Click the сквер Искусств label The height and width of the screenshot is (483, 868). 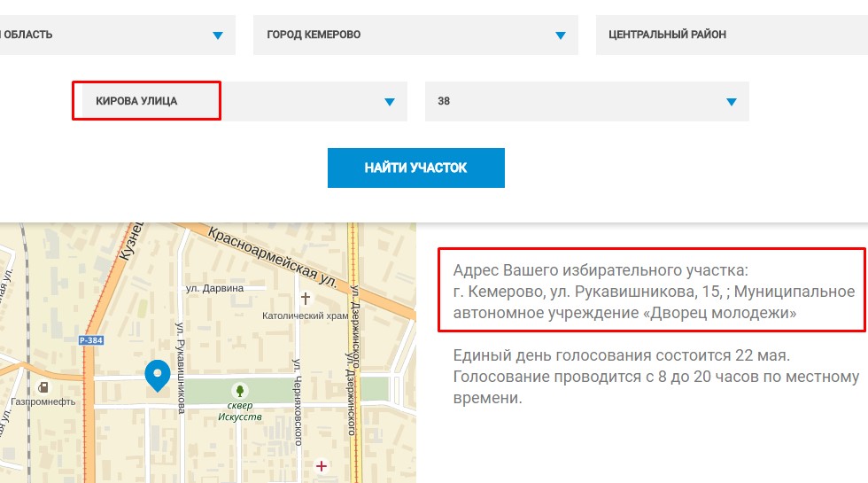click(240, 411)
